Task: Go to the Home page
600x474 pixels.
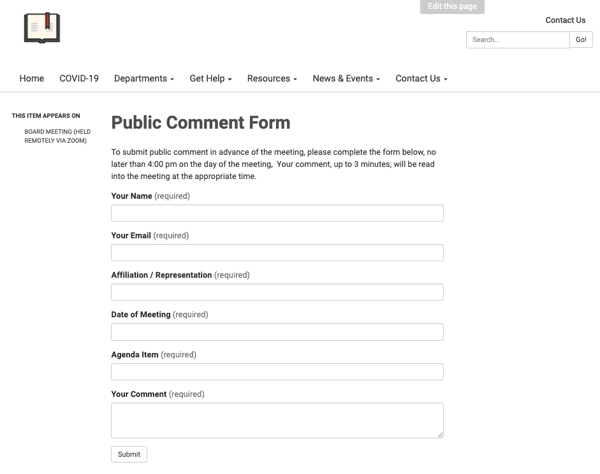Action: [32, 78]
